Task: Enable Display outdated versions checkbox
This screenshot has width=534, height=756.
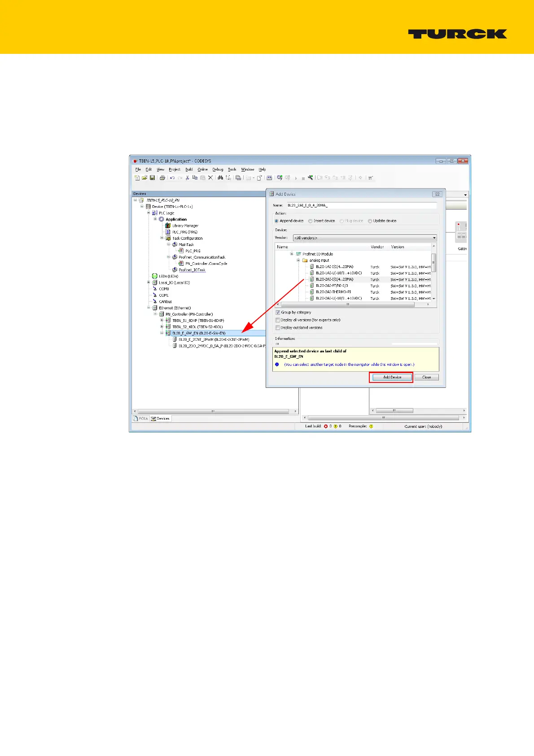Action: pos(277,328)
